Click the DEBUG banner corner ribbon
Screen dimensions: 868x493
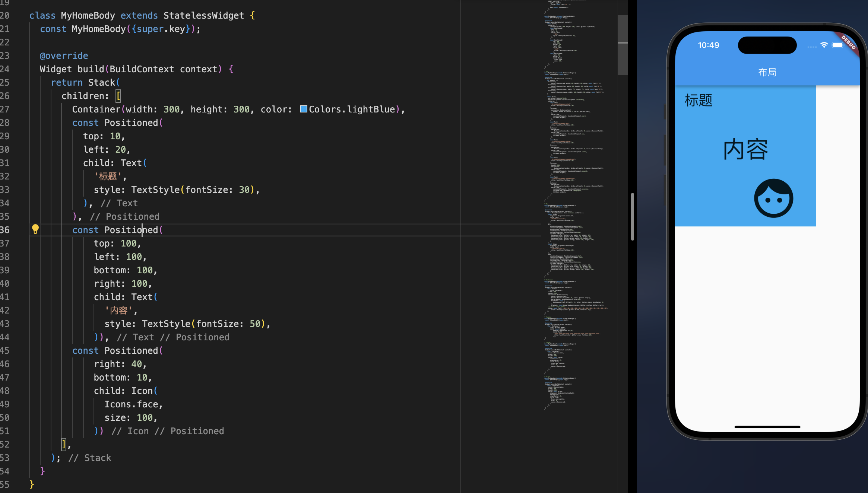point(849,42)
